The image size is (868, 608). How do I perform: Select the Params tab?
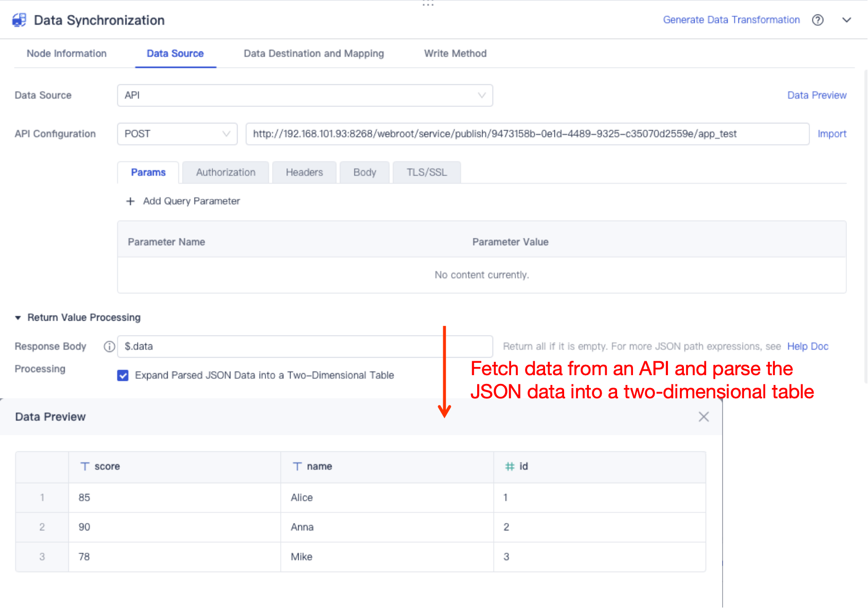click(x=148, y=173)
